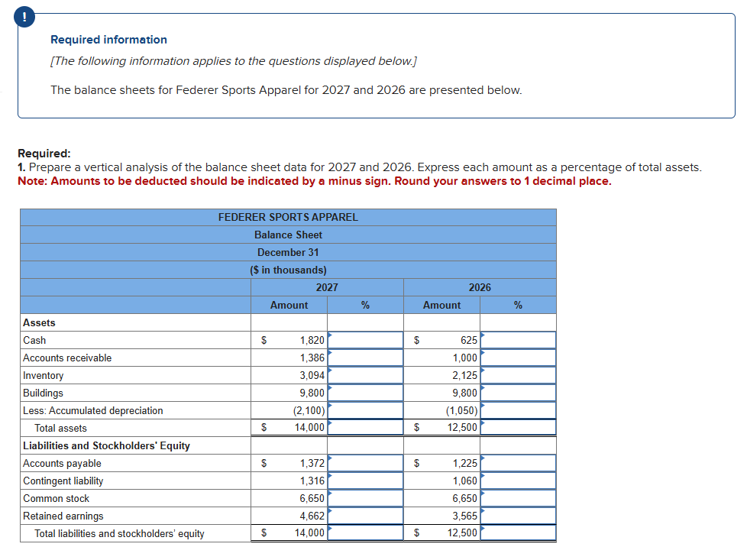Click the red rounding note text

click(315, 181)
